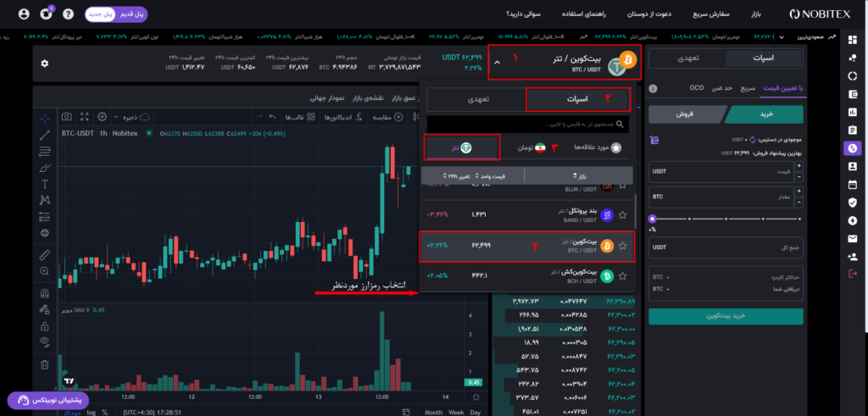Screen dimensions: 868x416
Task: Open the notifications bell icon
Action: point(45,14)
